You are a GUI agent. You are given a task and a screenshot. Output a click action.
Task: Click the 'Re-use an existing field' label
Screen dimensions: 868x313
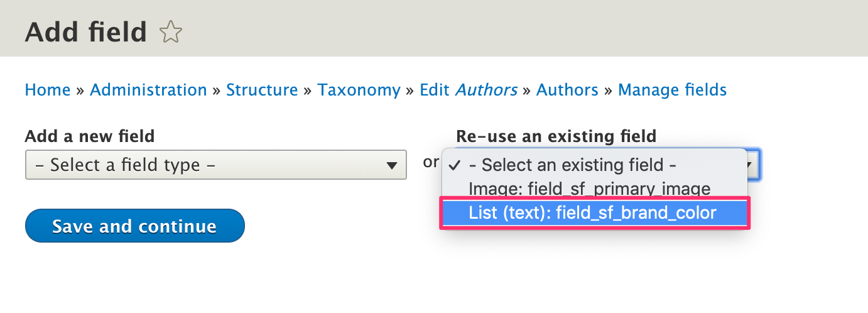(556, 136)
